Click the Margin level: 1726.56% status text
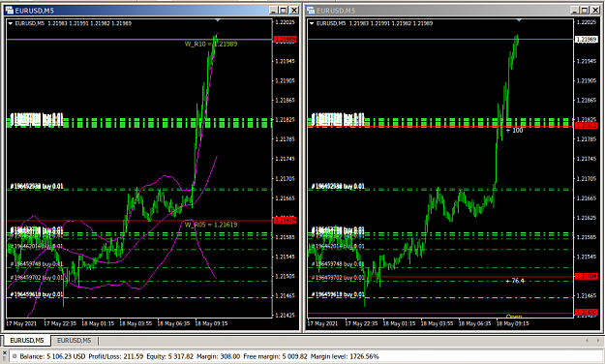The image size is (605, 364). (x=345, y=356)
